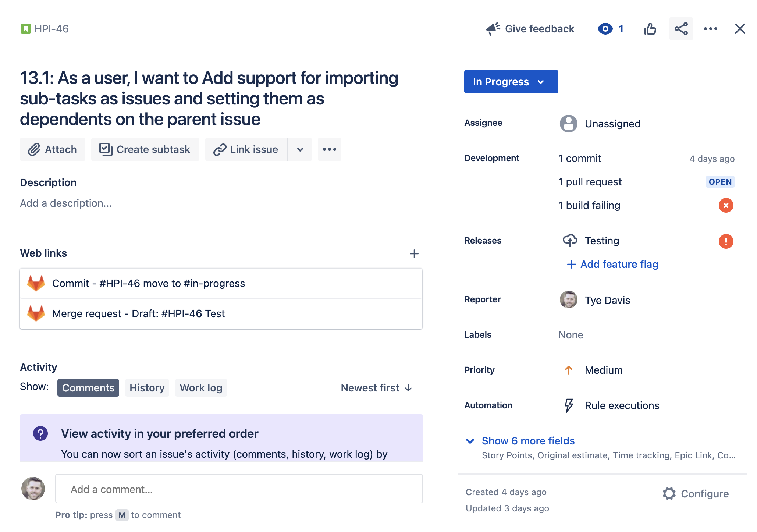
Task: Click the plus icon to add a web link
Action: (x=414, y=253)
